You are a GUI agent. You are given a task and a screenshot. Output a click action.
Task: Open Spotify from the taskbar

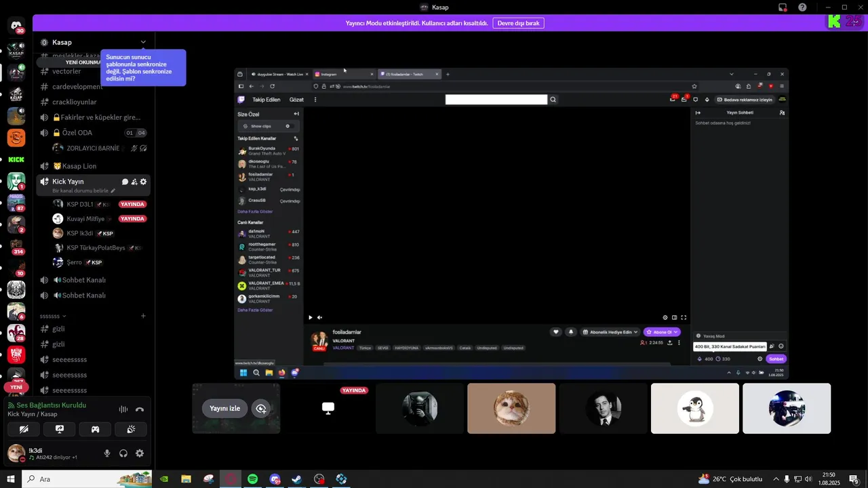tap(252, 479)
